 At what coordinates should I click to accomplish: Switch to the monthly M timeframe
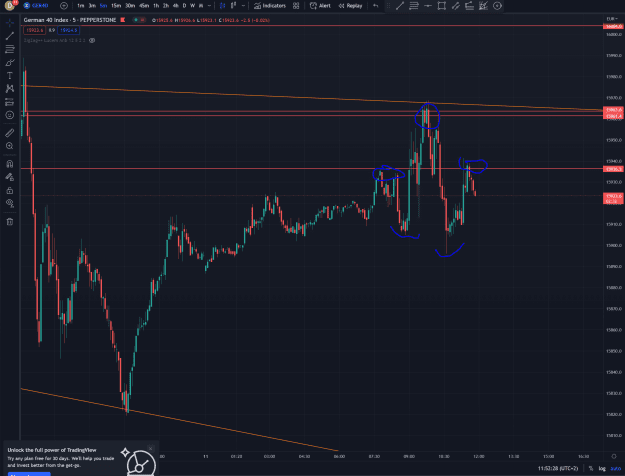coord(201,6)
